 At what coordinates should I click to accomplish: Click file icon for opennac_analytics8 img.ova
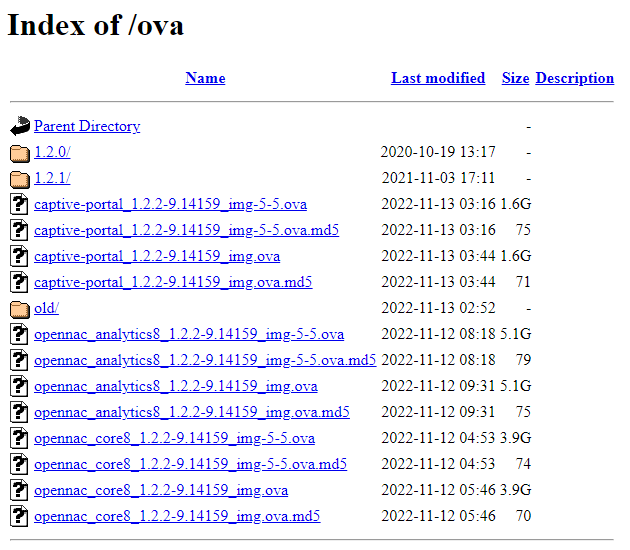[19, 386]
